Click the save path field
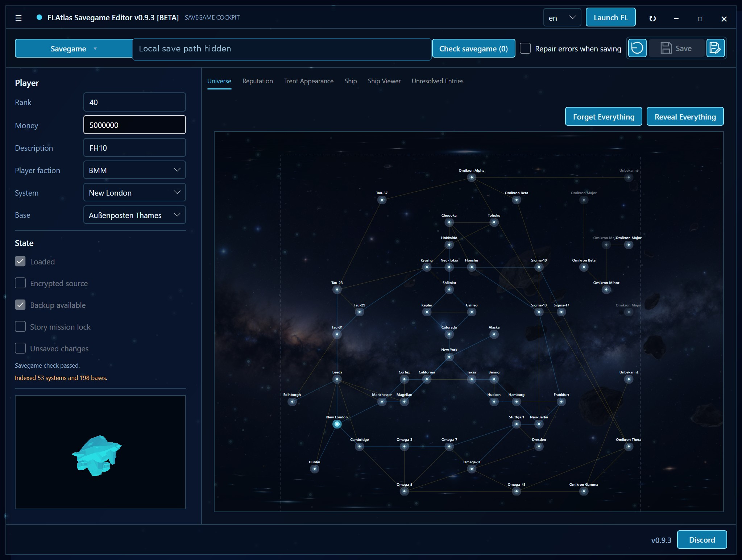The height and width of the screenshot is (560, 742). click(282, 49)
